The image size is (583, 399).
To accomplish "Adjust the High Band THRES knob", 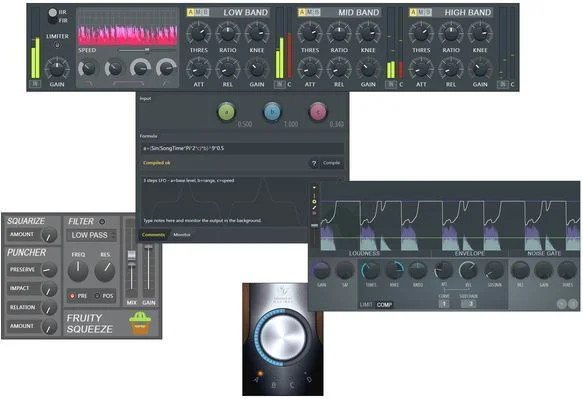I will tap(421, 33).
